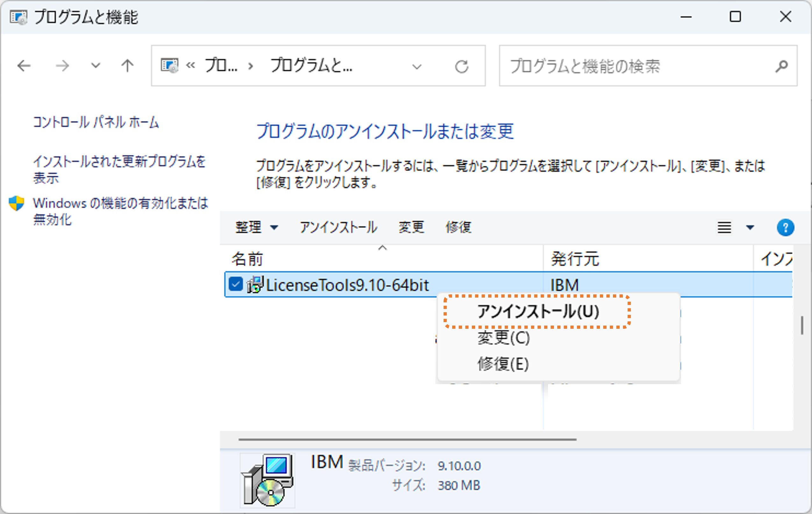The image size is (812, 514).
Task: Select the LicenseTools9.10-64bit program name
Action: click(347, 285)
